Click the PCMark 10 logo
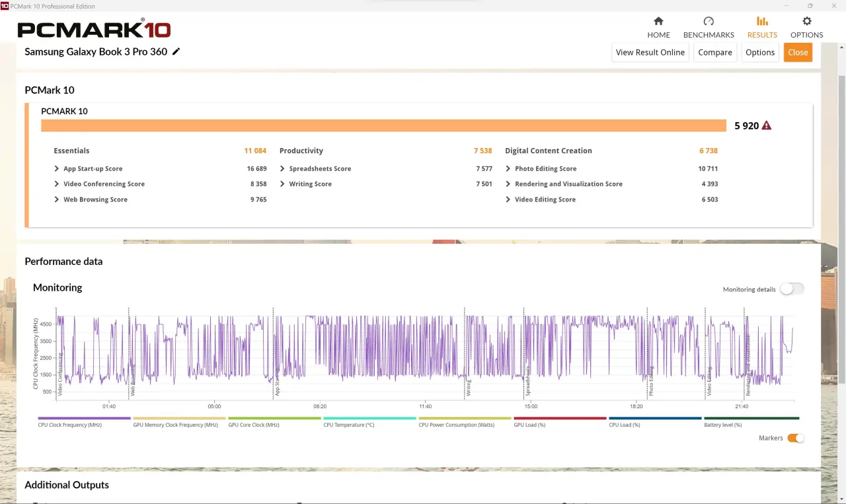 point(94,30)
